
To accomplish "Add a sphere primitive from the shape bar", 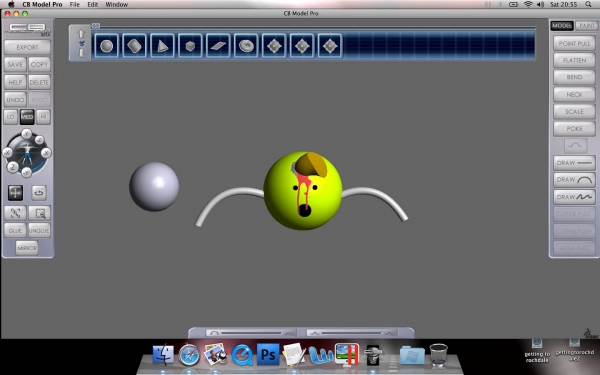I will click(x=106, y=46).
